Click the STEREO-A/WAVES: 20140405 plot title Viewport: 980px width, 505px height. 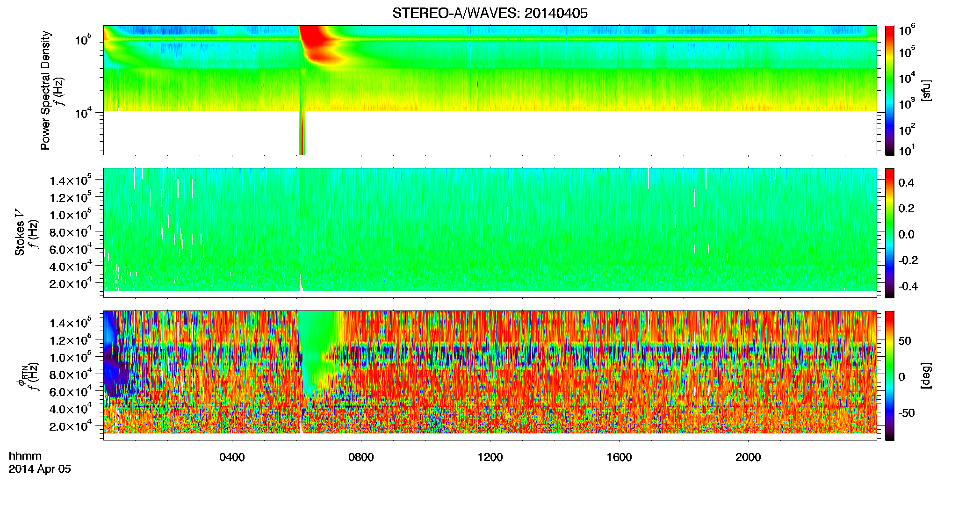tap(490, 14)
